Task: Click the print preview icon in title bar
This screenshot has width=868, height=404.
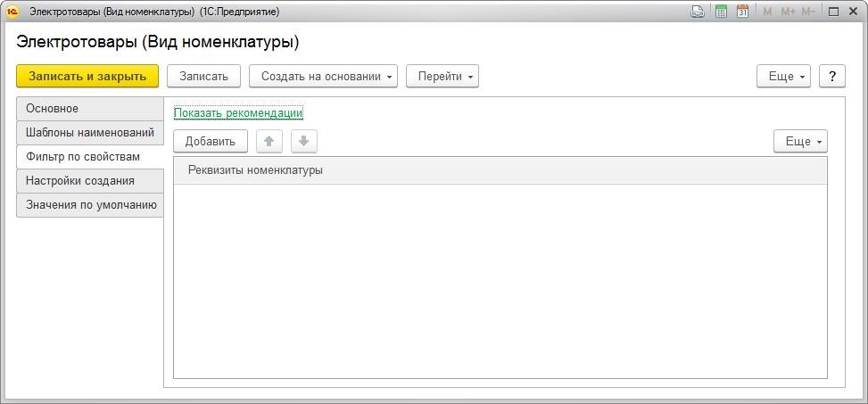Action: pyautogui.click(x=698, y=11)
